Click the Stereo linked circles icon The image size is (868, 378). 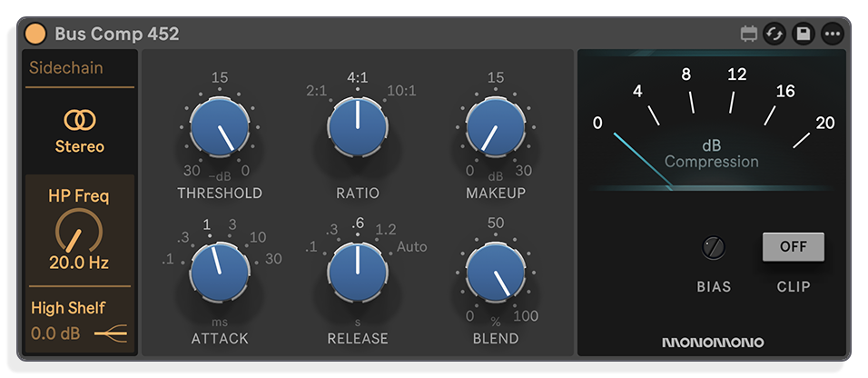point(80,120)
